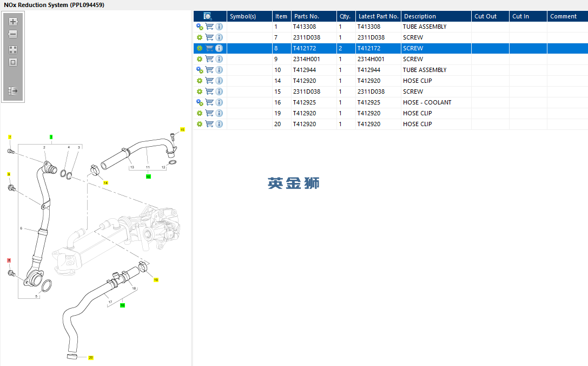Select callout 14 in the diagram
This screenshot has height=366, width=588.
pos(105,183)
